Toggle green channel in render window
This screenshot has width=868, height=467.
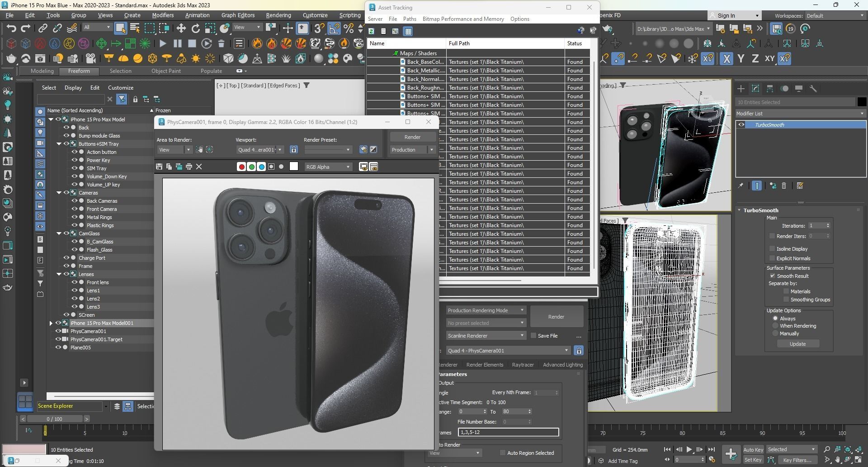point(251,167)
